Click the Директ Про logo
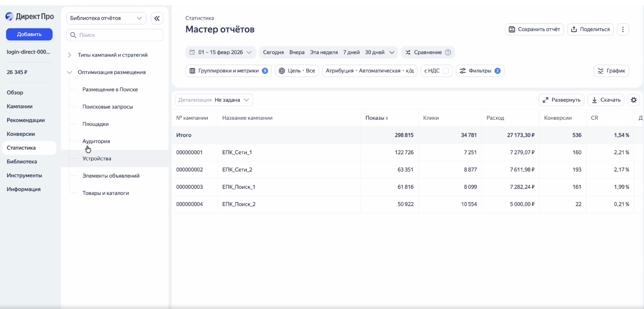Viewport: 644px width, 309px height. pyautogui.click(x=29, y=17)
